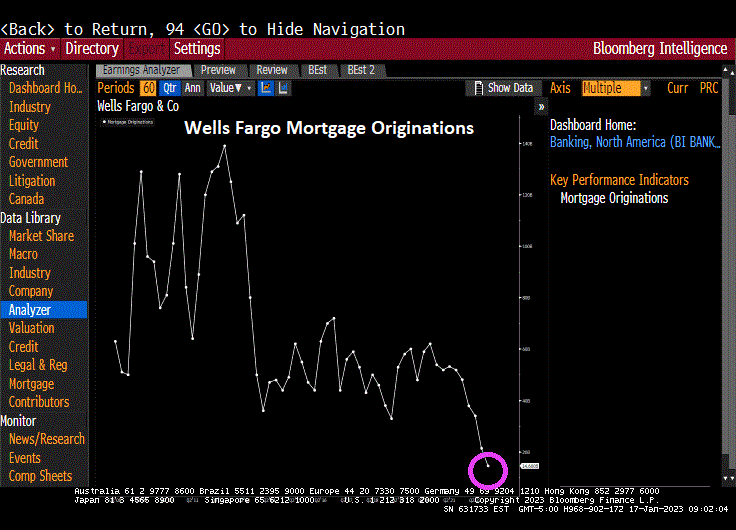Open the Settings menu
This screenshot has height=530, width=736.
pos(197,48)
